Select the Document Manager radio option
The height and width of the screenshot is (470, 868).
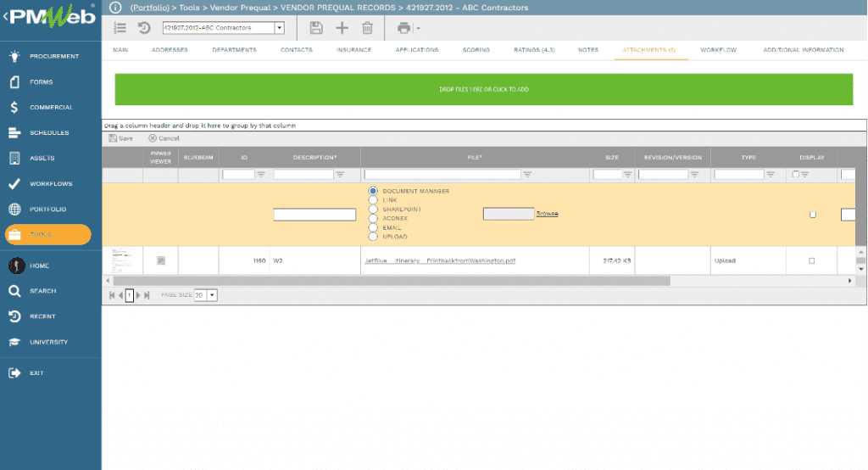click(x=373, y=191)
